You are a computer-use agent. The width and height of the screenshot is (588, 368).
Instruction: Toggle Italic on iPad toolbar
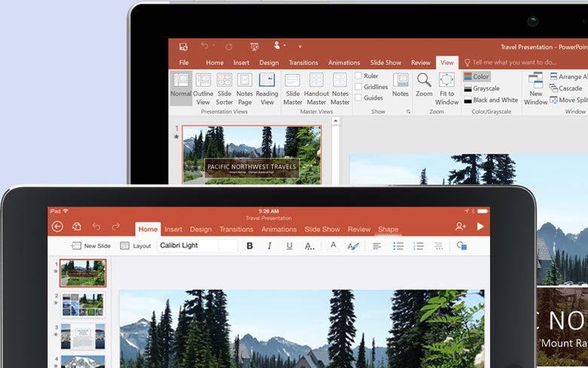point(269,246)
